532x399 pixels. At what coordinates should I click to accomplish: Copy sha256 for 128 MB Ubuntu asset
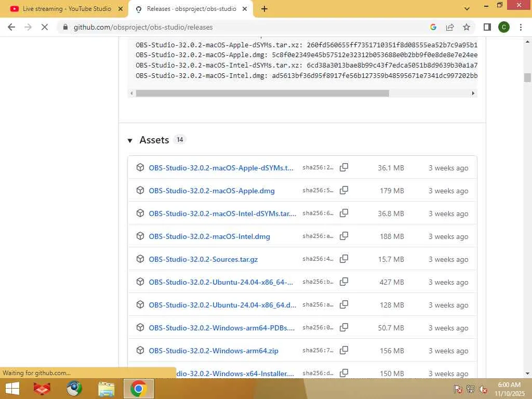[x=344, y=304]
